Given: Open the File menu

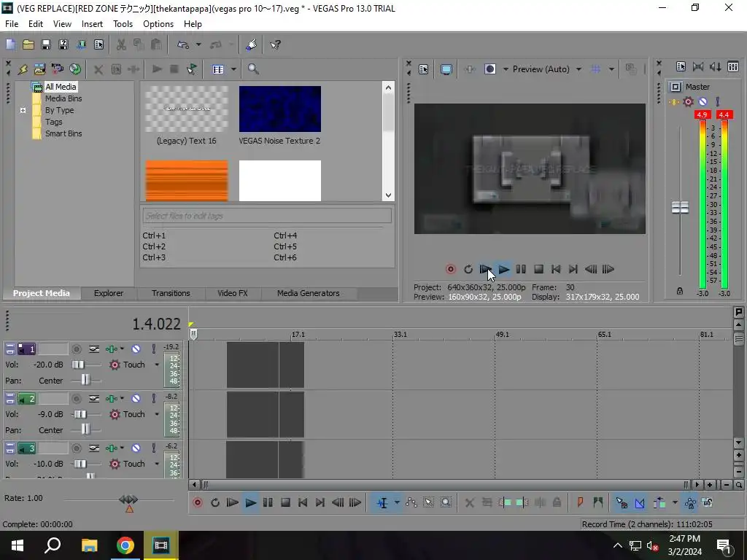Looking at the screenshot, I should [12, 24].
